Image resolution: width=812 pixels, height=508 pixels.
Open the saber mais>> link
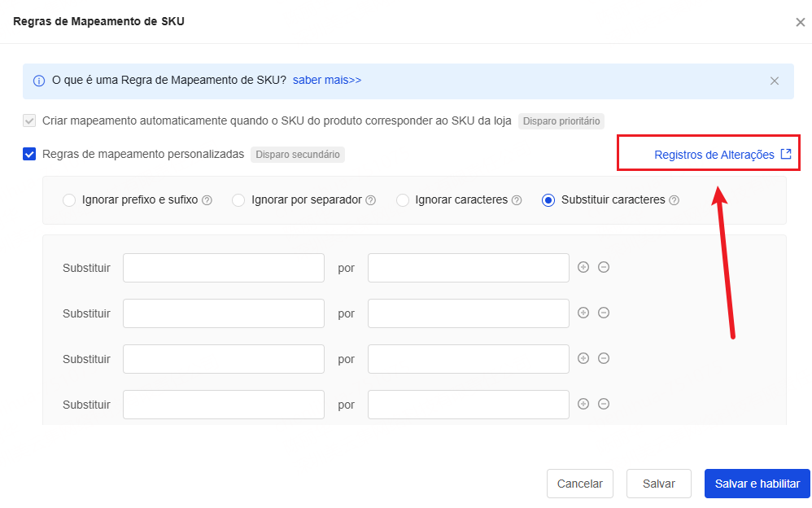[327, 81]
